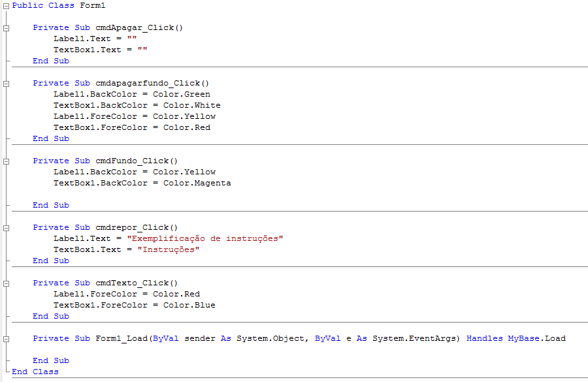
Task: Click the End Class line
Action: point(35,372)
